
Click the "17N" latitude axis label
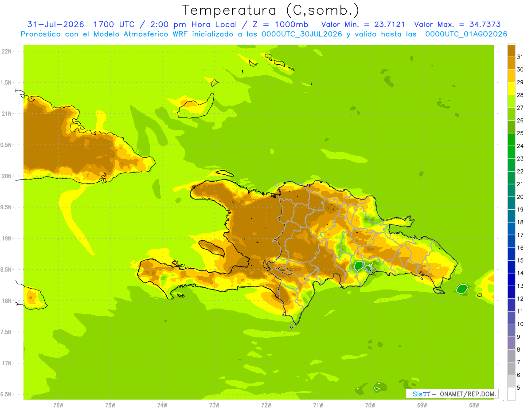pyautogui.click(x=7, y=363)
